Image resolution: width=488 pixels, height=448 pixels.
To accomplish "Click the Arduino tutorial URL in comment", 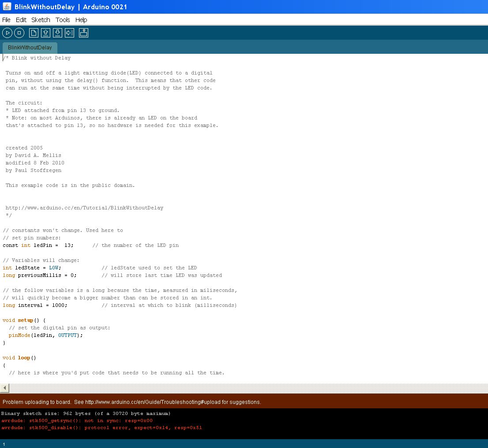I will click(84, 208).
